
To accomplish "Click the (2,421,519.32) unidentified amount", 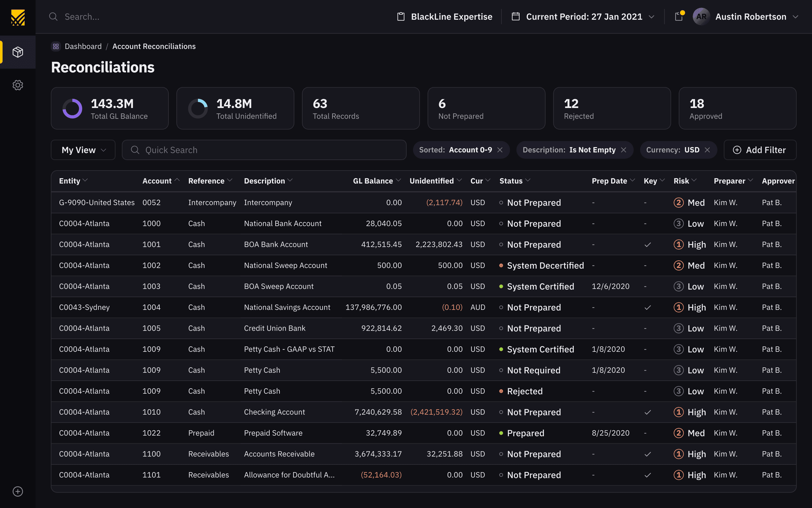I will pos(436,412).
